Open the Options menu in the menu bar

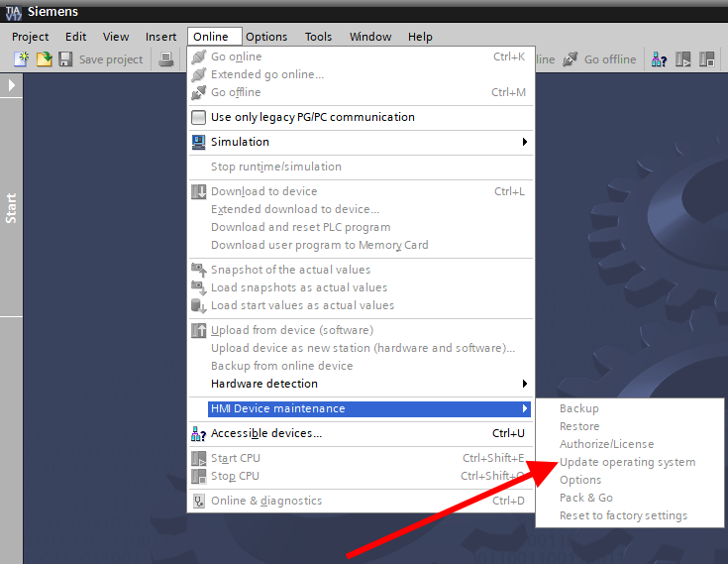266,37
